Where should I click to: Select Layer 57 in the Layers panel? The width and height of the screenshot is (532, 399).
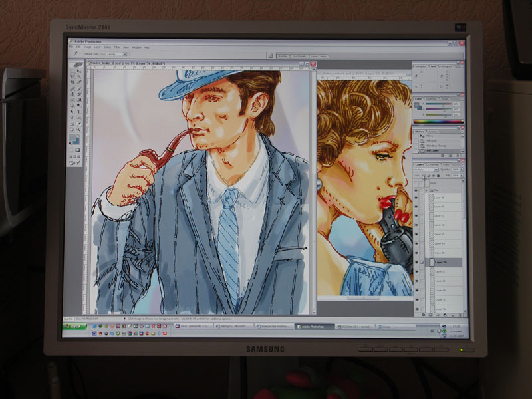pyautogui.click(x=444, y=272)
